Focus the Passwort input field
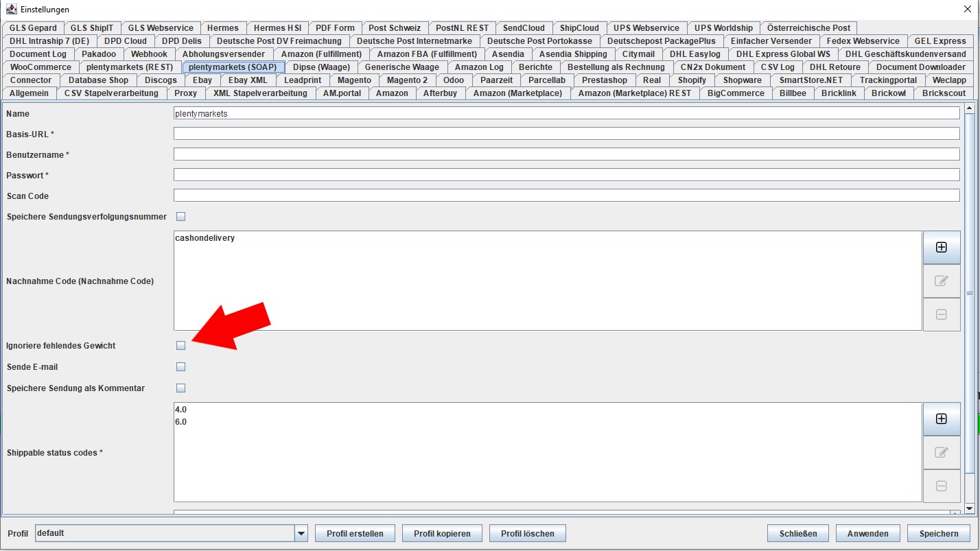The width and height of the screenshot is (980, 551). pyautogui.click(x=567, y=175)
